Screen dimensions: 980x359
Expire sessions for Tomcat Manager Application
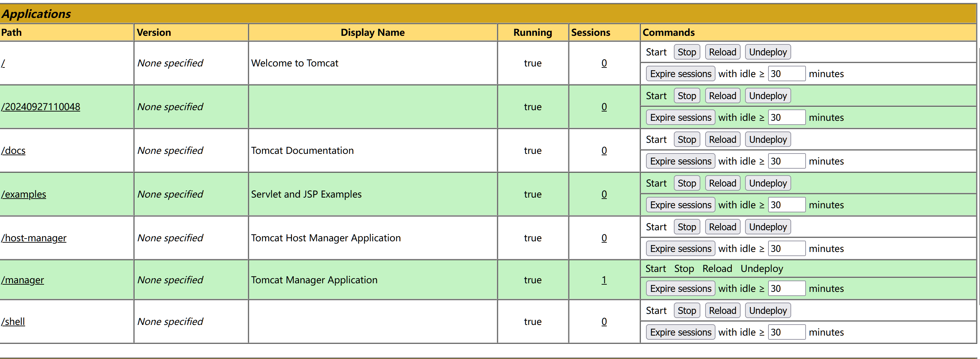click(x=681, y=289)
